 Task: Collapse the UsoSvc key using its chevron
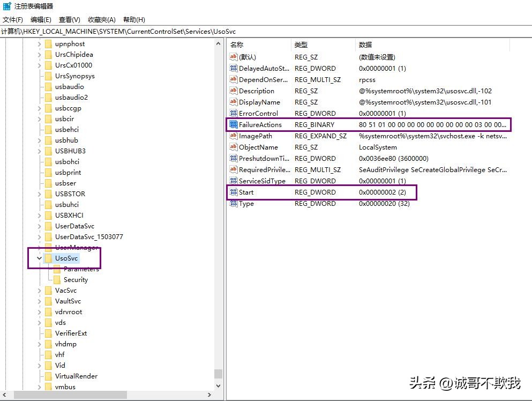pyautogui.click(x=39, y=258)
